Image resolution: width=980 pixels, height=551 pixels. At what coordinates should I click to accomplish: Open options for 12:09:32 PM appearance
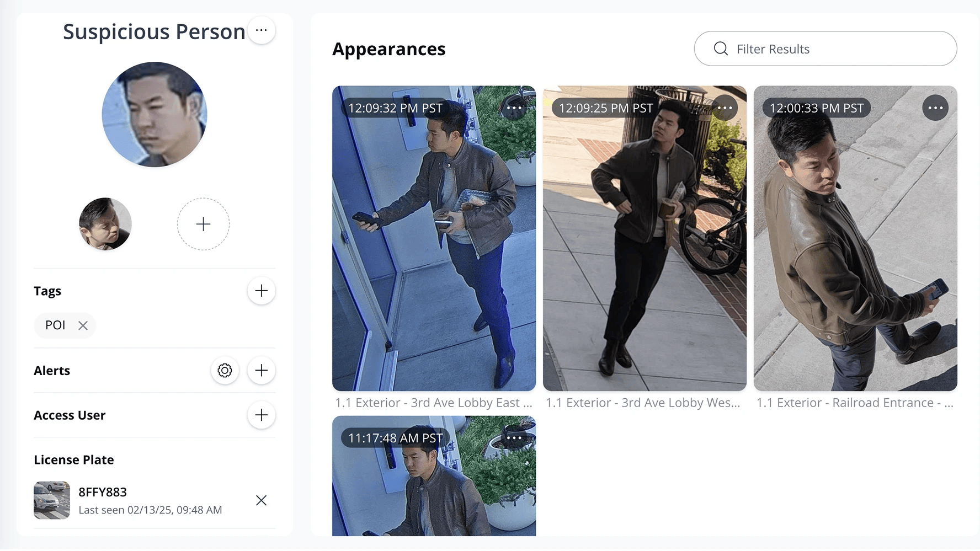click(514, 108)
